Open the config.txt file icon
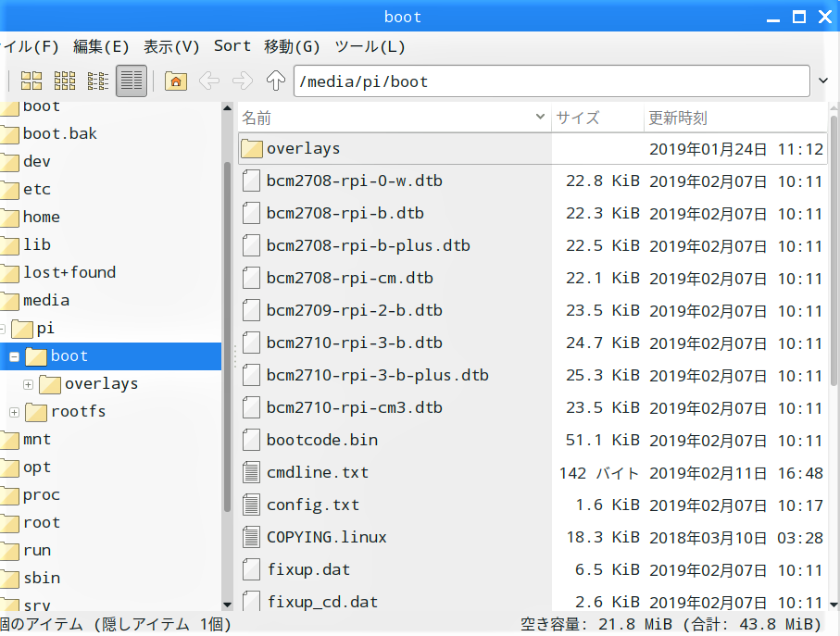The width and height of the screenshot is (840, 636). tap(251, 505)
